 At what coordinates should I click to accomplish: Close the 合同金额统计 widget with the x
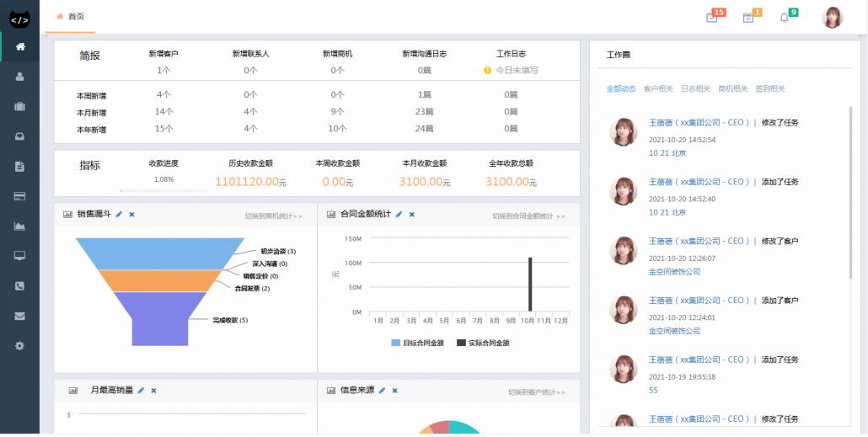point(411,215)
